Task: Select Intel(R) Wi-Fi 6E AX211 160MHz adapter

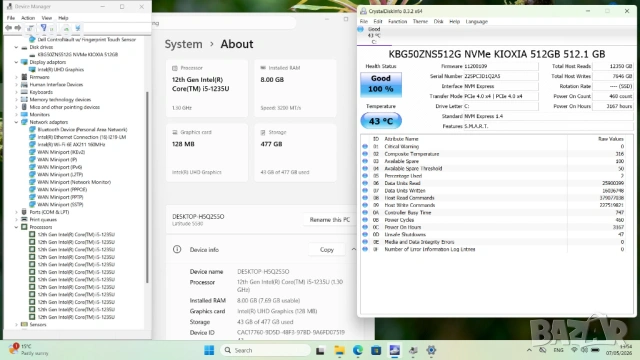Action: 71,144
